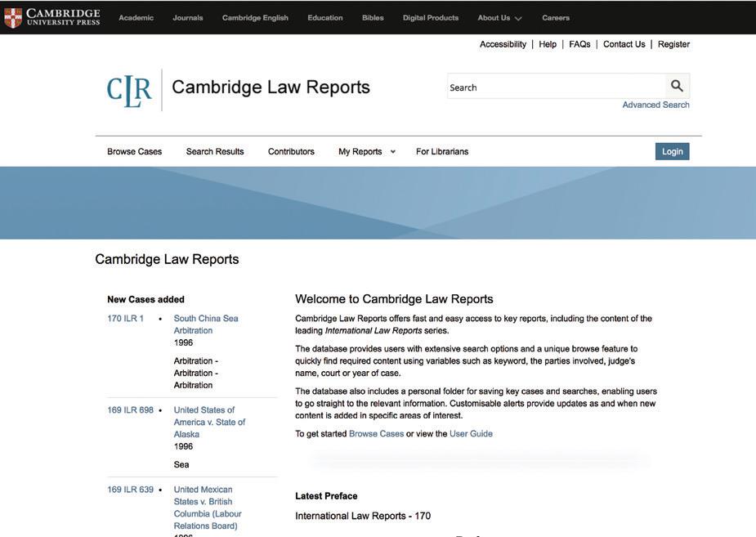Image resolution: width=756 pixels, height=537 pixels.
Task: Open the Contributors tab
Action: point(291,151)
